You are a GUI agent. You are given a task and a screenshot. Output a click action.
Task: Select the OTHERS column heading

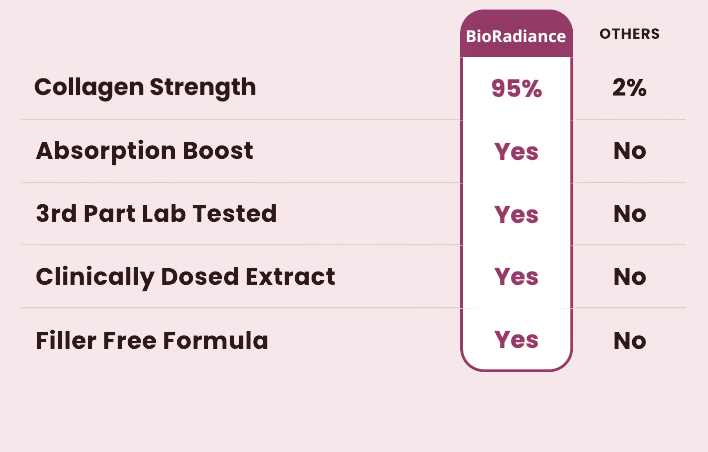tap(629, 34)
